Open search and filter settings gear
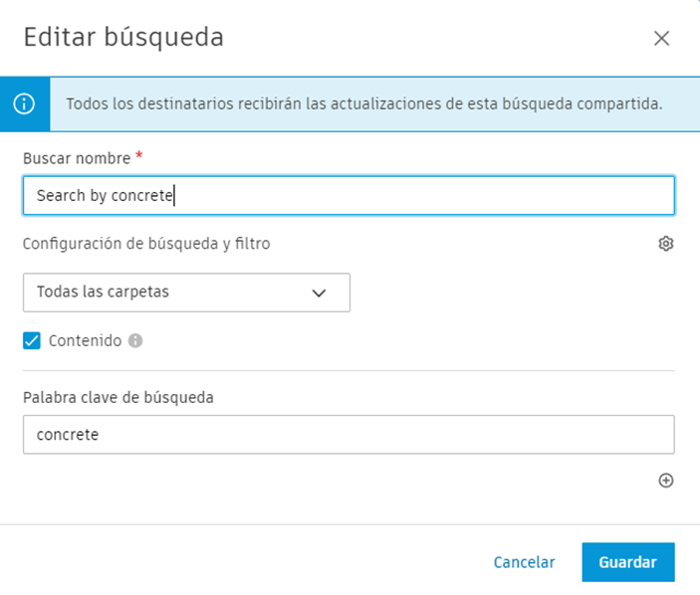 click(x=666, y=244)
